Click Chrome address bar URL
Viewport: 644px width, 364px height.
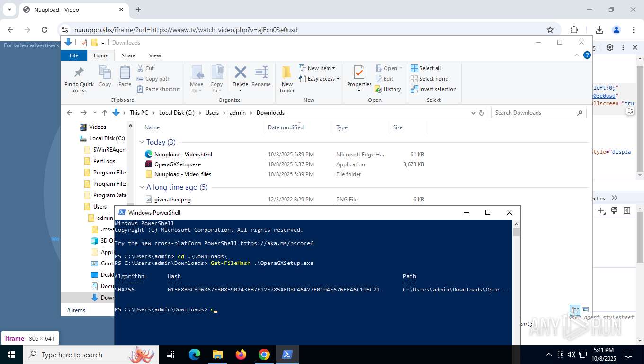tap(186, 30)
